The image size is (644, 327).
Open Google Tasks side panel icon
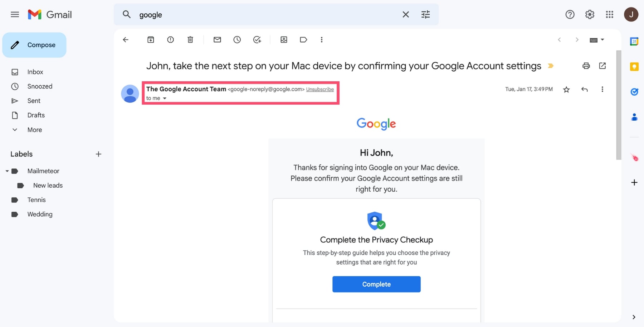point(634,92)
